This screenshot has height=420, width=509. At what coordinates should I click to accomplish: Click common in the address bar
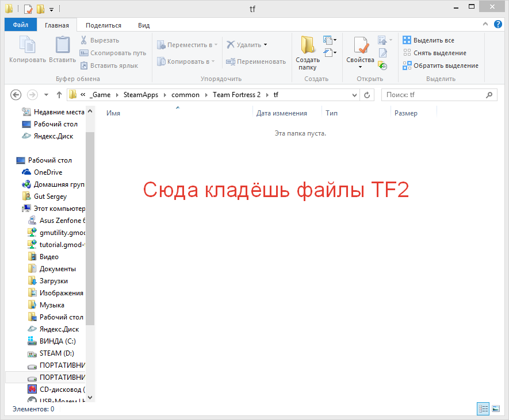[185, 95]
